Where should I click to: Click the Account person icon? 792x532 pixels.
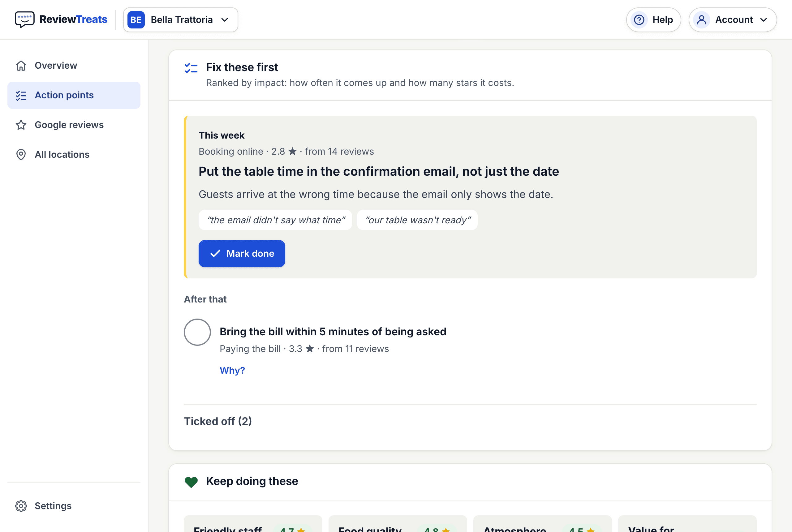pyautogui.click(x=701, y=20)
